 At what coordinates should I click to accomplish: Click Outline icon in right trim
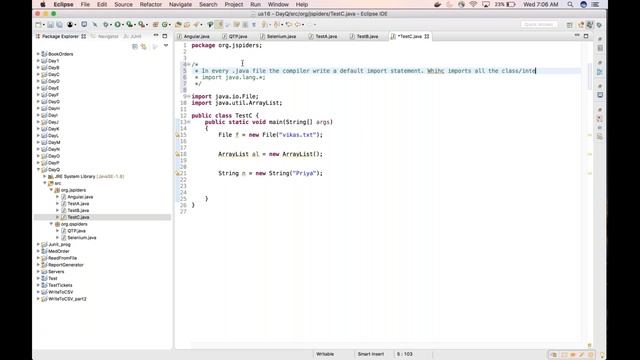pyautogui.click(x=600, y=72)
